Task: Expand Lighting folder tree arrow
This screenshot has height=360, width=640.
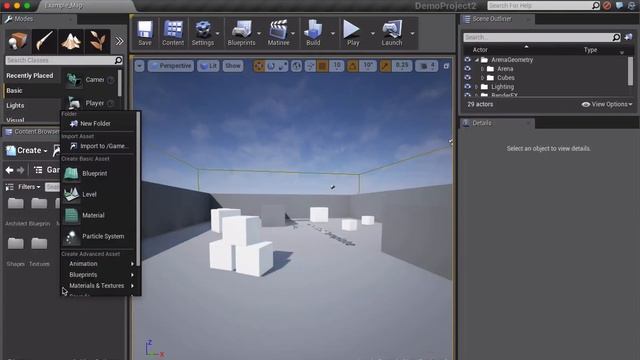Action: (476, 87)
